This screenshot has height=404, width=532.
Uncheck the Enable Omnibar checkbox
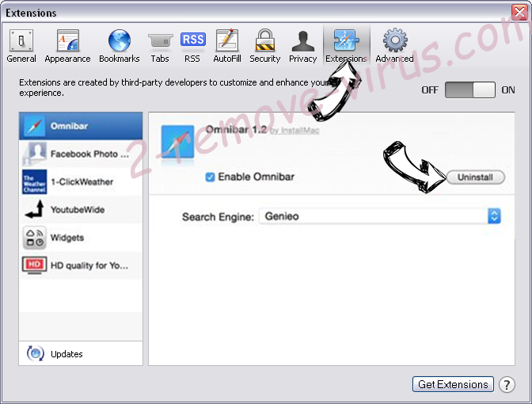(210, 177)
